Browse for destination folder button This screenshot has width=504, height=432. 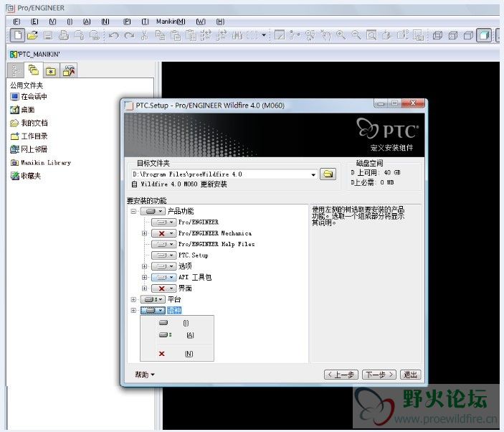[x=328, y=174]
